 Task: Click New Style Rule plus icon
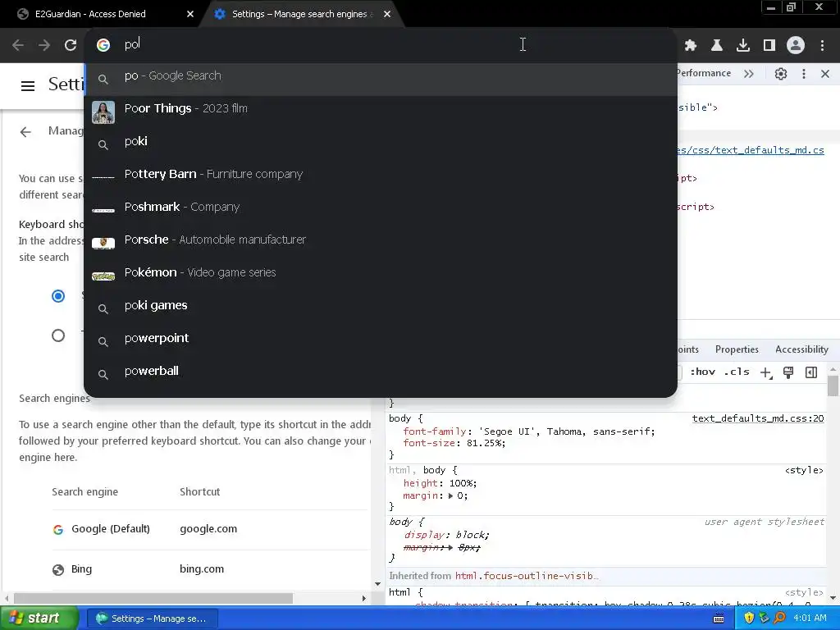766,372
